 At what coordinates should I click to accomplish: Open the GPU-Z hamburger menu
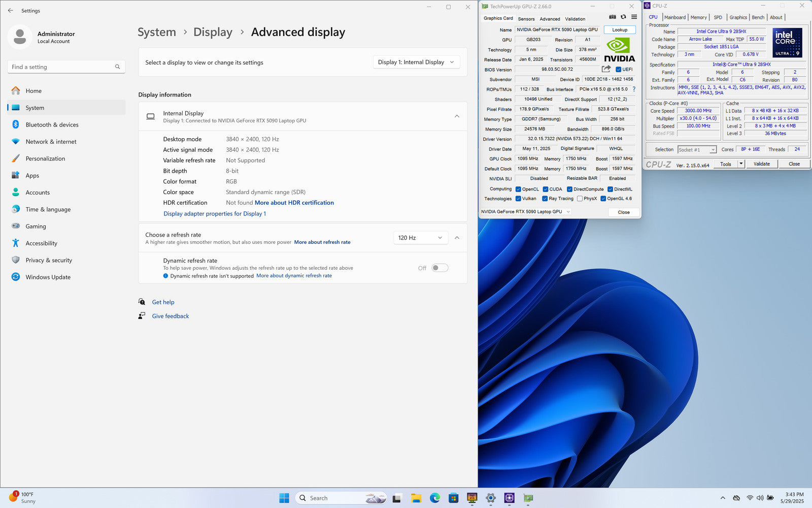[634, 17]
